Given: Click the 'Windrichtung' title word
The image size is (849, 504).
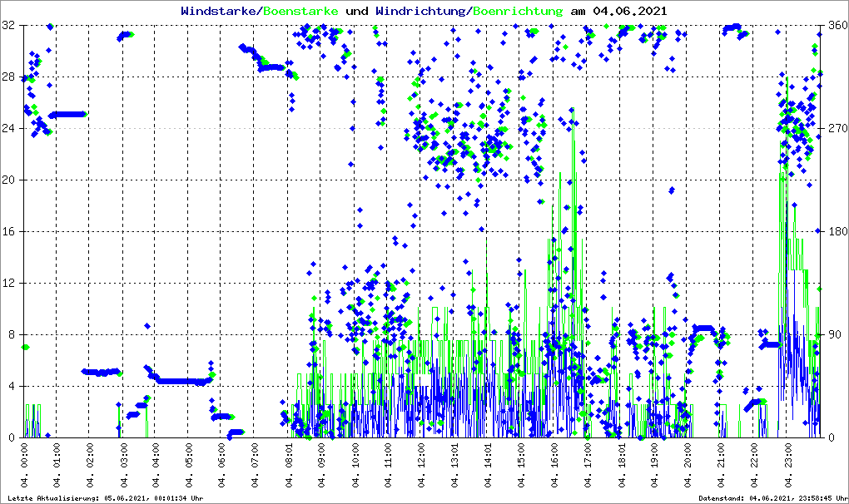Looking at the screenshot, I should [420, 11].
